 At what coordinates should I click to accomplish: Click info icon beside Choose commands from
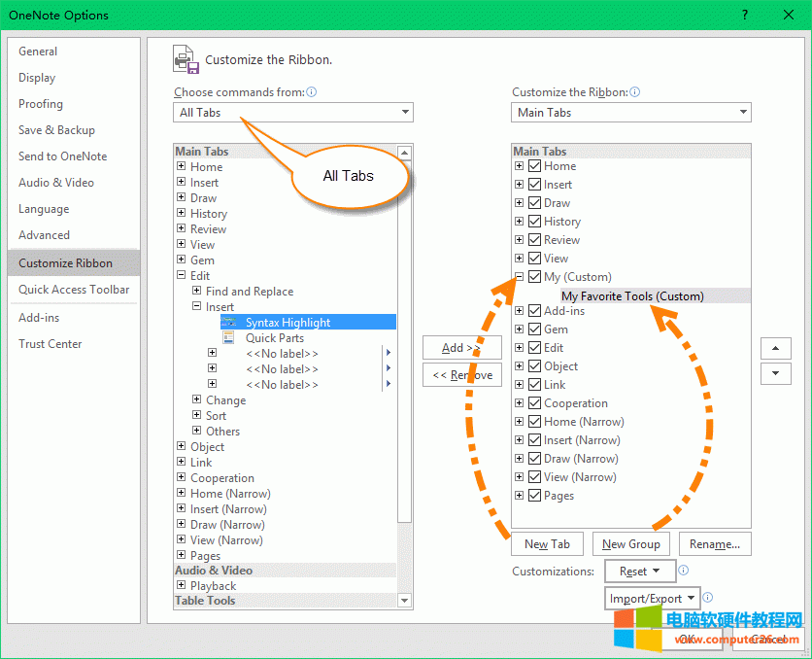(312, 92)
